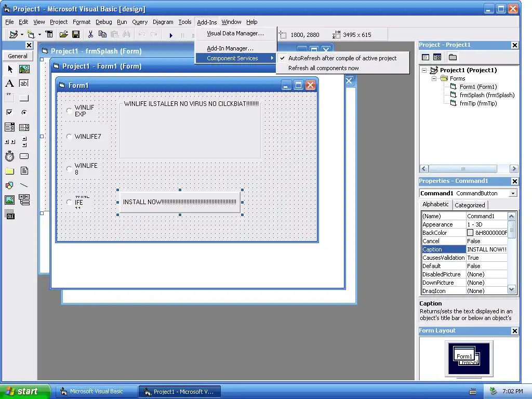
Task: Open the Debug menu
Action: (x=104, y=22)
